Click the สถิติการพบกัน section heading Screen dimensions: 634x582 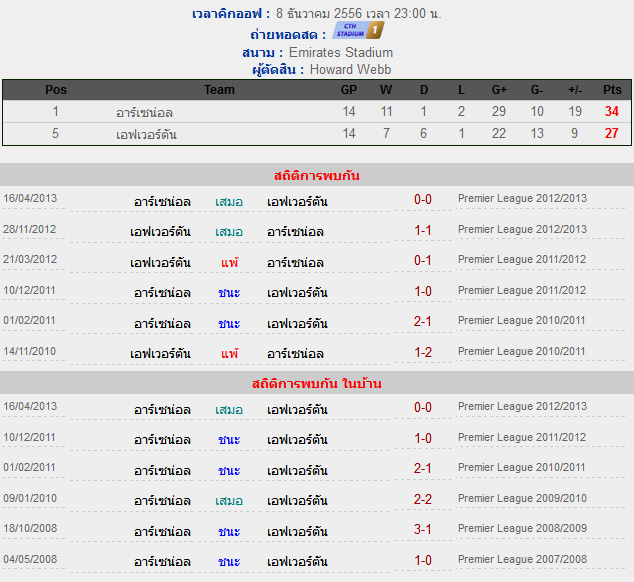[317, 176]
